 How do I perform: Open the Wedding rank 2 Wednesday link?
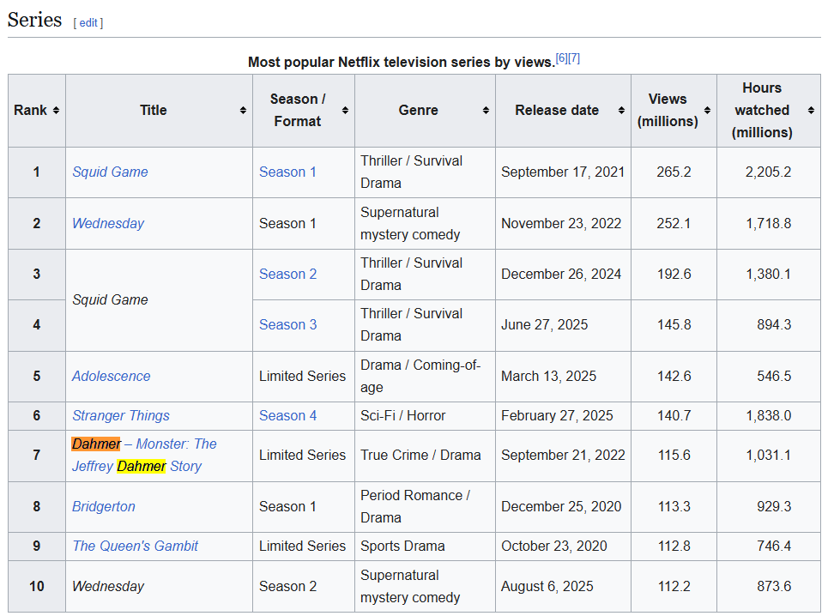(108, 223)
